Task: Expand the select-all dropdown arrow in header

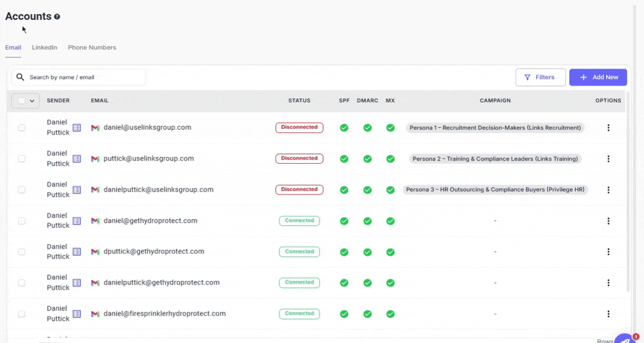Action: click(x=32, y=101)
